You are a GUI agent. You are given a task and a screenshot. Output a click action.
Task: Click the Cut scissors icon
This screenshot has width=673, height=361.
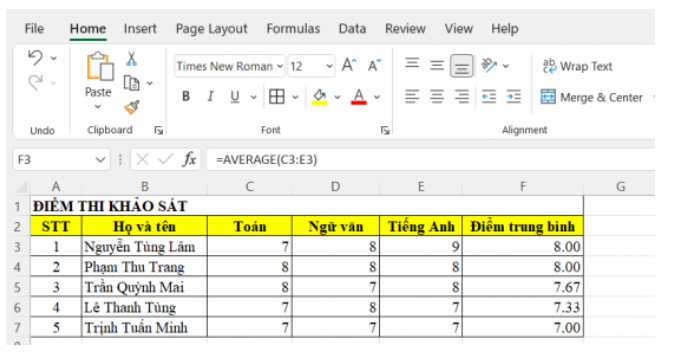pos(131,59)
